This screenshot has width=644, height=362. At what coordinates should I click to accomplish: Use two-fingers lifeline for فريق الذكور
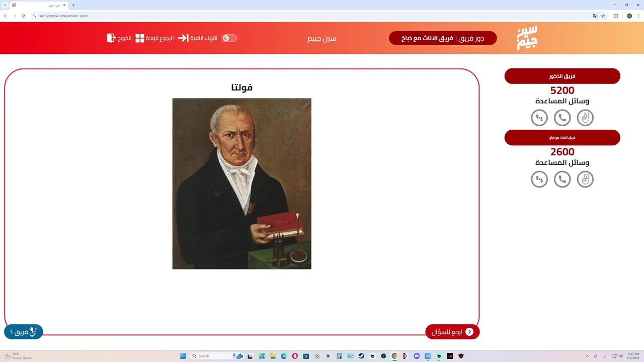click(x=585, y=118)
